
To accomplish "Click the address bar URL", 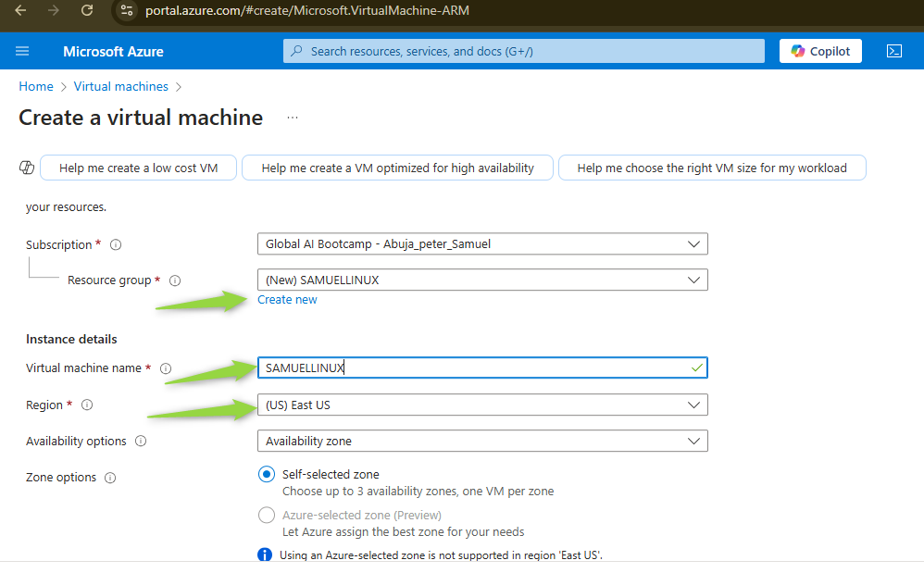I will tap(307, 10).
